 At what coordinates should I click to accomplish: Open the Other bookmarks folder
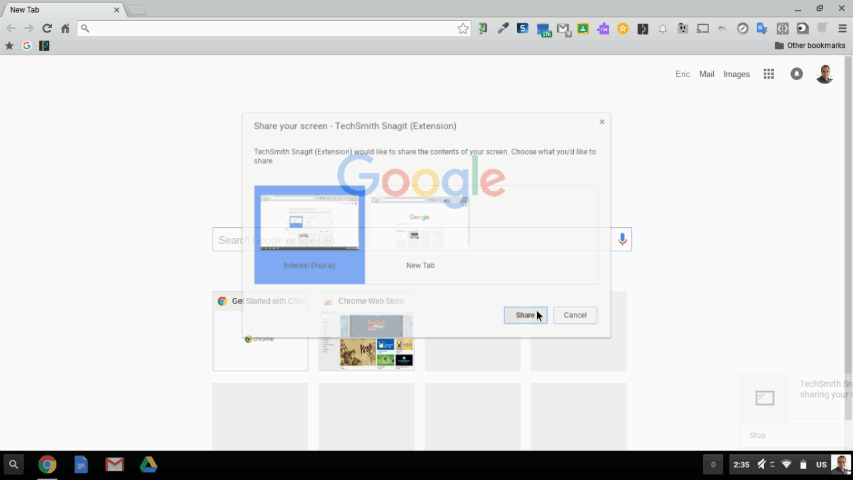(809, 46)
